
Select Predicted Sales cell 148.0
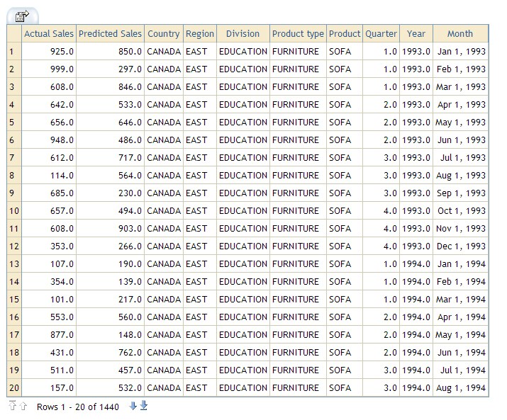pos(110,335)
